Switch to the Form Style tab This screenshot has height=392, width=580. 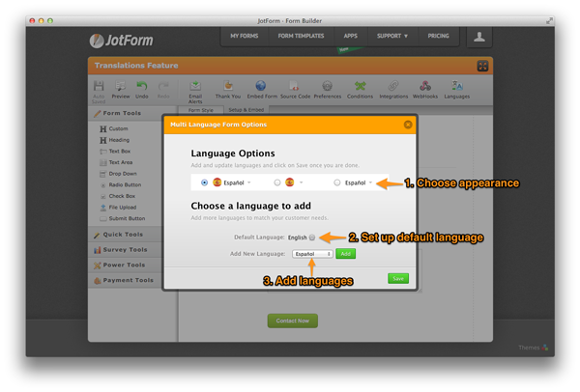coord(201,110)
